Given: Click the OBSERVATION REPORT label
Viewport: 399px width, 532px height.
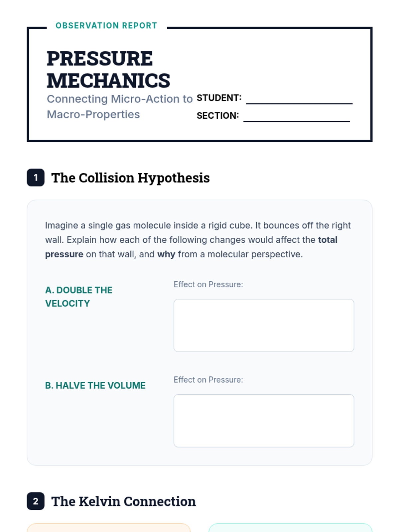Looking at the screenshot, I should (106, 26).
